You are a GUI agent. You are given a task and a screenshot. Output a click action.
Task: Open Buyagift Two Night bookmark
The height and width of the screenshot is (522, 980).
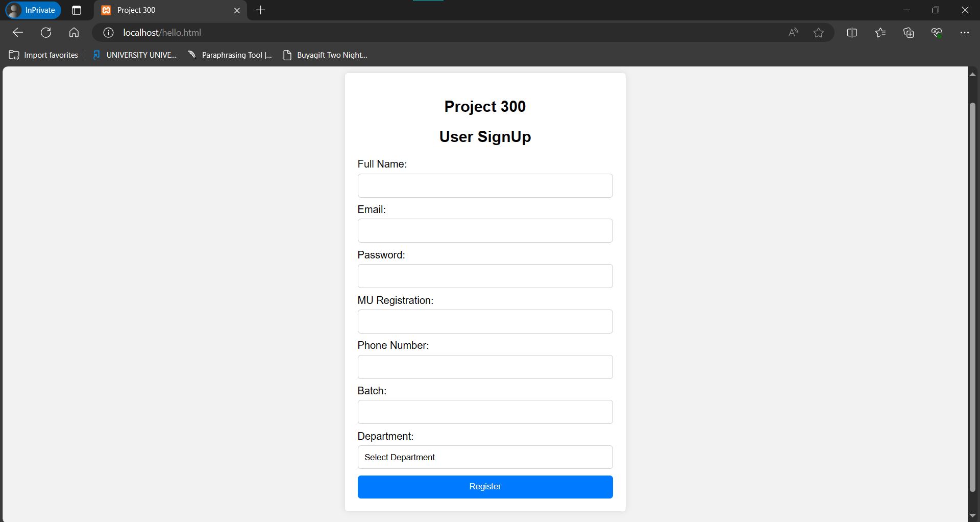325,55
